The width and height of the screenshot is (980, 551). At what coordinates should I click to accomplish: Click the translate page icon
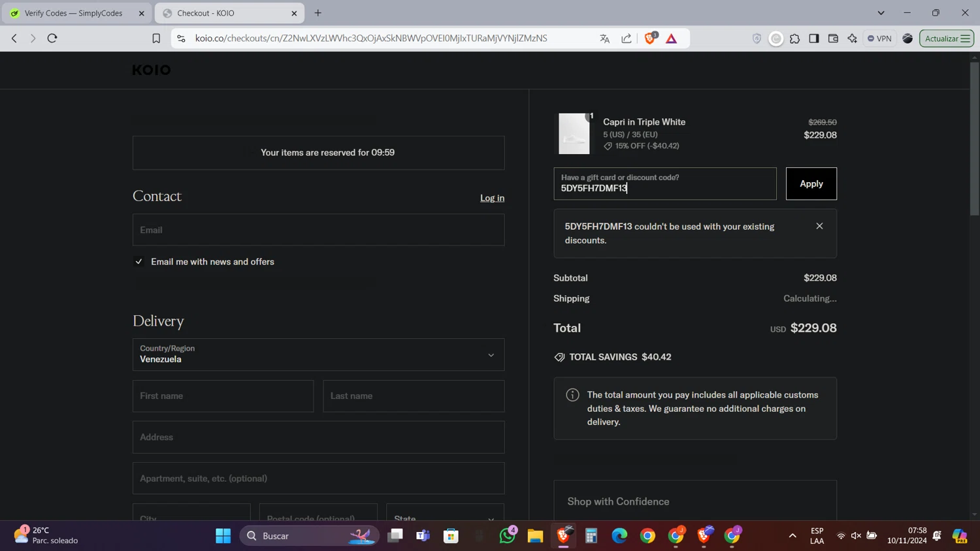pos(605,39)
